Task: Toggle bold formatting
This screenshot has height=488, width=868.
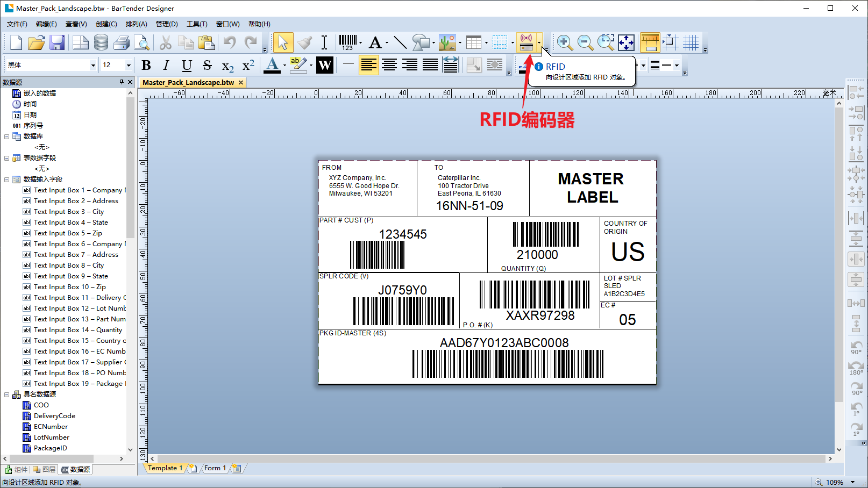Action: click(146, 65)
